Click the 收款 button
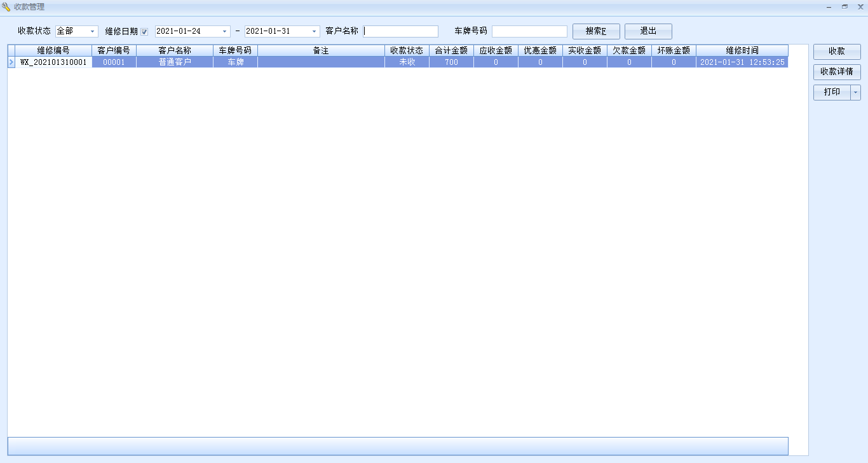Viewport: 868px width, 463px height. coord(837,52)
